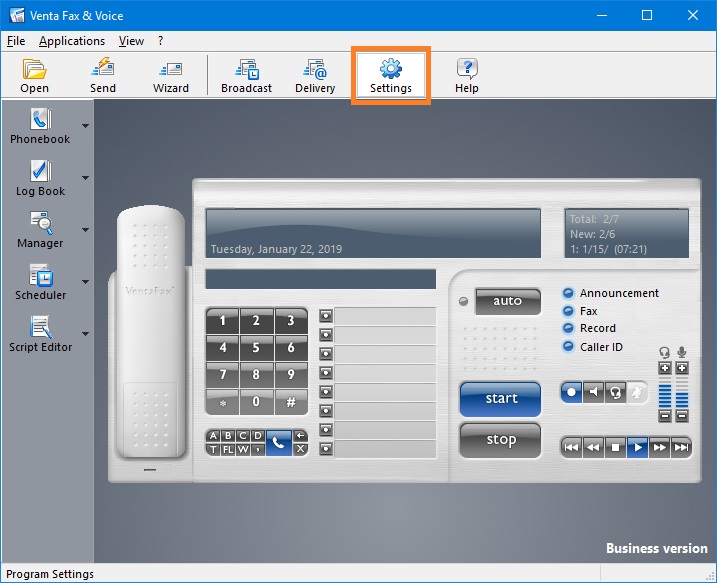Click the message counter display showing Total 2/7

pos(626,234)
